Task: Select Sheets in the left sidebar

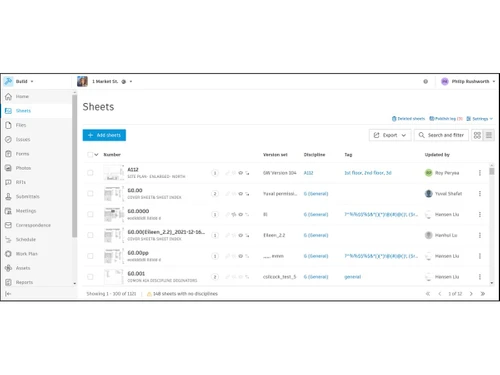Action: coord(23,111)
